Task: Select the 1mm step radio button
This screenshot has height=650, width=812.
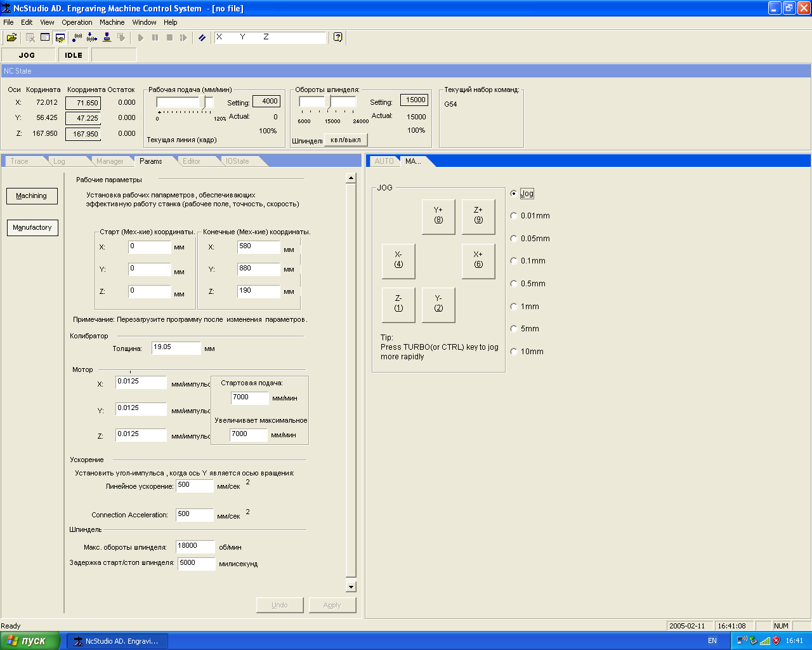Action: (x=514, y=307)
